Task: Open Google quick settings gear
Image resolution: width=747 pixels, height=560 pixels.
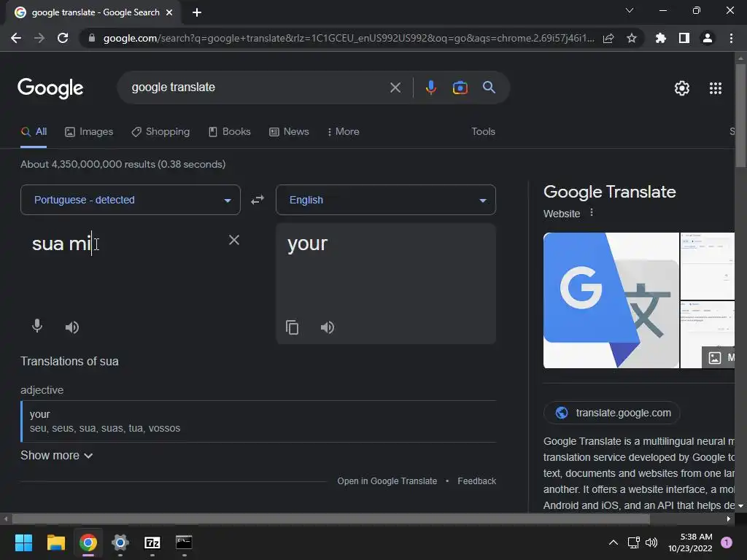Action: point(682,88)
